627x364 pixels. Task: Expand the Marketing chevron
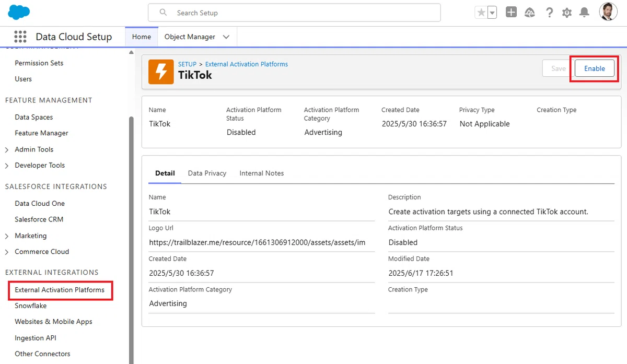pos(7,236)
